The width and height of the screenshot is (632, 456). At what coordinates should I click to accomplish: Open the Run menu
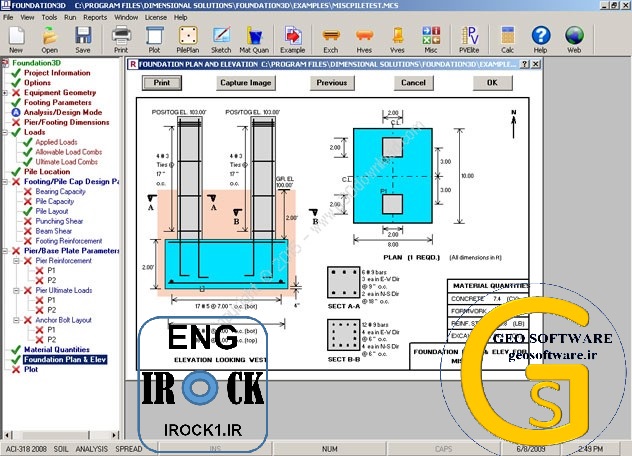coord(70,17)
